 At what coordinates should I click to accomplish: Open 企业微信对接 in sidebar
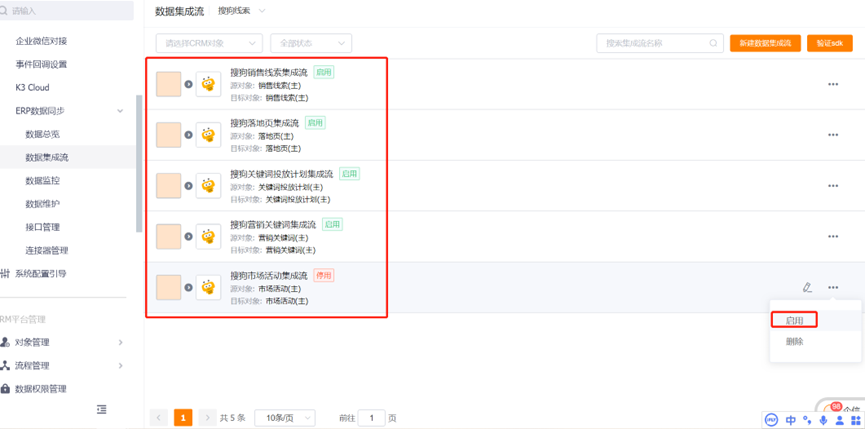pos(41,41)
